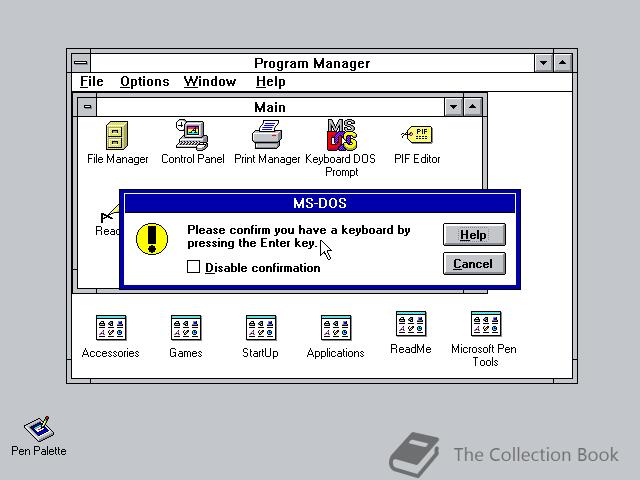Select the Microsoft Pen Tools group icon
Viewport: 640px width, 480px height.
point(486,324)
